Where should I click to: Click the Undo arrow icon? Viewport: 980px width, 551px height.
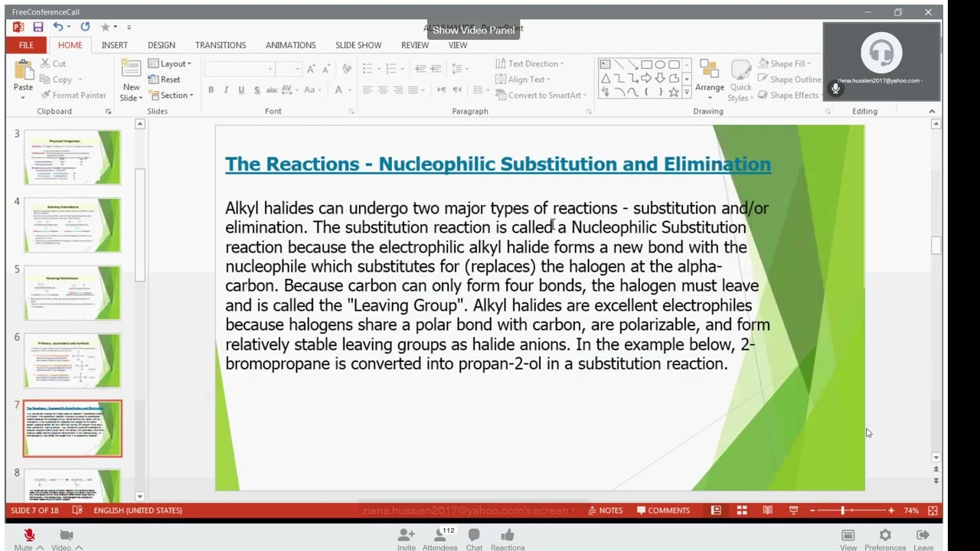pos(58,27)
